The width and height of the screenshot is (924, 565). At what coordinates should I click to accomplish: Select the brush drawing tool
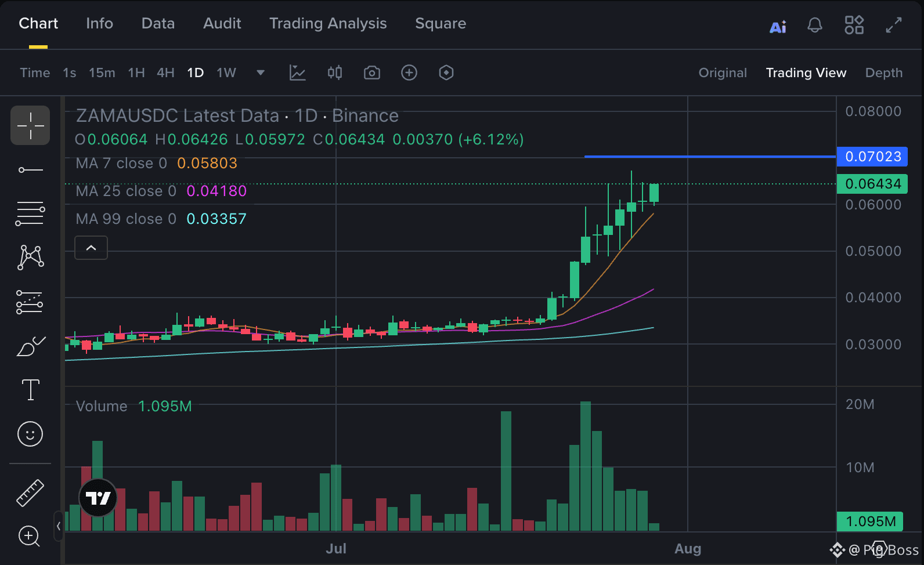click(x=30, y=346)
